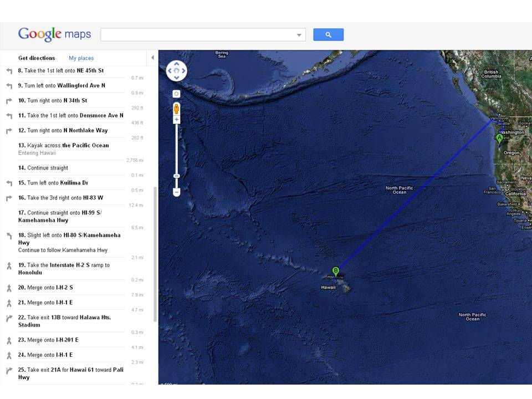Select the Street View pegman
Image resolution: width=532 pixels, height=399 pixels.
coord(176,109)
